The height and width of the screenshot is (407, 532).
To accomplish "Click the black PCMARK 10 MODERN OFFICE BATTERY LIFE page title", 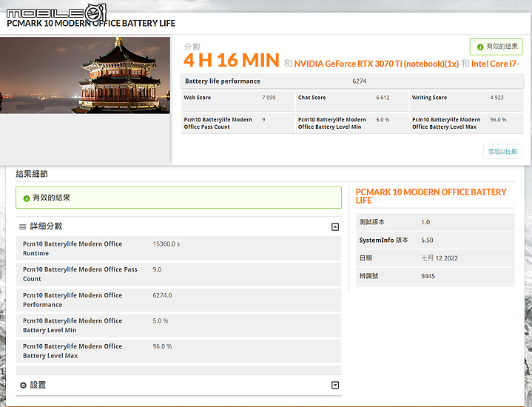I will click(x=91, y=24).
